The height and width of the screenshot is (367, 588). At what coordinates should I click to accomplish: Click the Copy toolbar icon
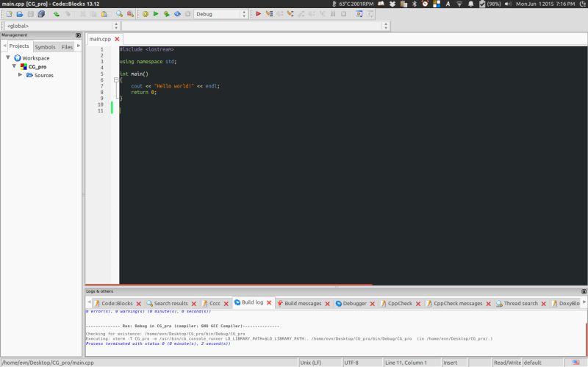tap(93, 14)
